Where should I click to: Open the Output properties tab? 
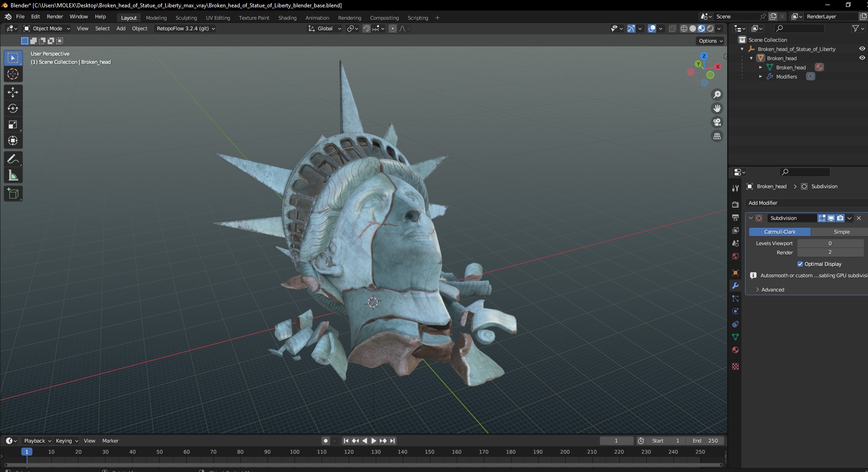735,217
